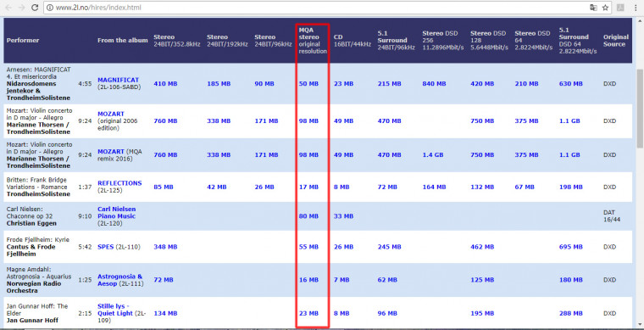644x330 pixels.
Task: Open the site information icon in address bar
Action: tap(50, 8)
